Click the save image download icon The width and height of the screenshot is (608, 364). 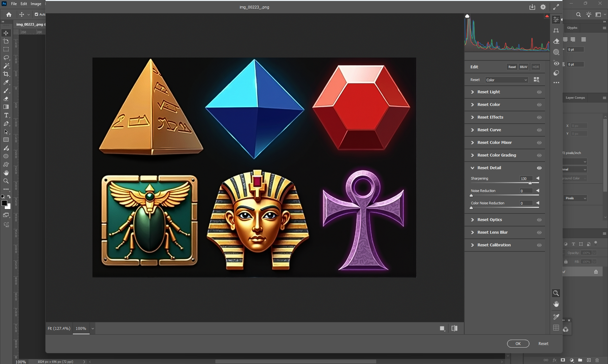532,7
